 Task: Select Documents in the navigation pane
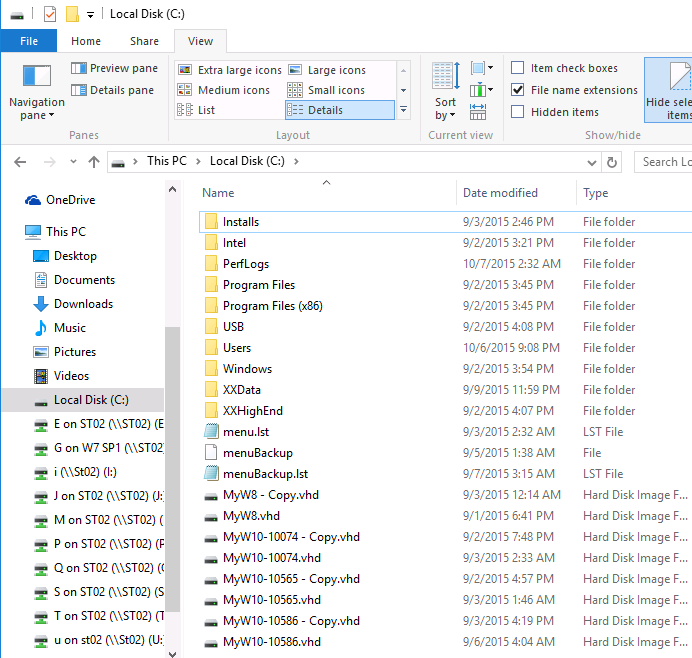coord(75,280)
